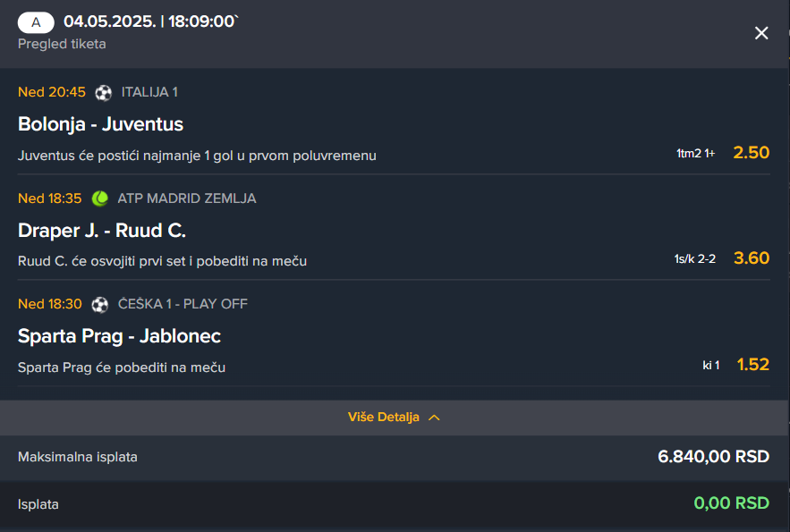Screen dimensions: 790x532
Task: Click the A badge next to the date
Action: click(x=36, y=22)
